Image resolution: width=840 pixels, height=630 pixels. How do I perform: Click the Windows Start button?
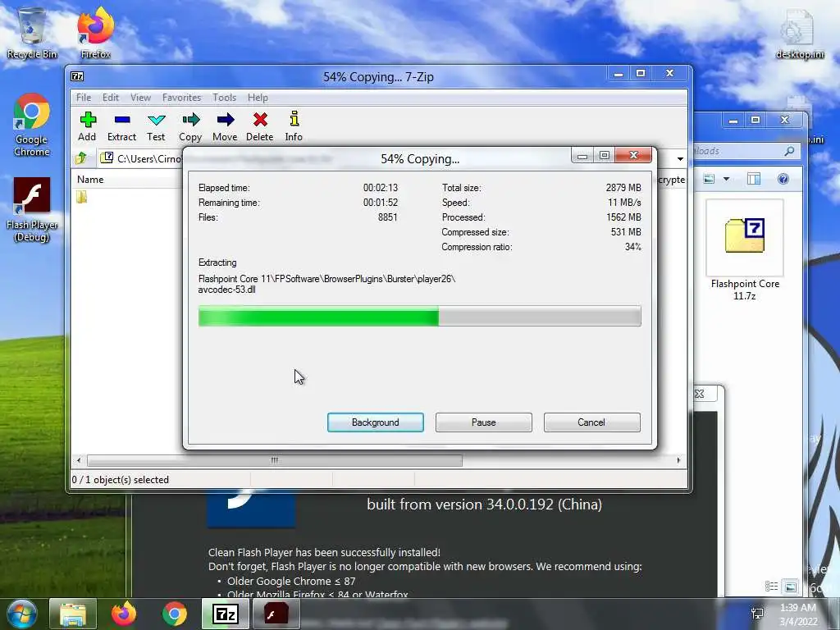22,614
